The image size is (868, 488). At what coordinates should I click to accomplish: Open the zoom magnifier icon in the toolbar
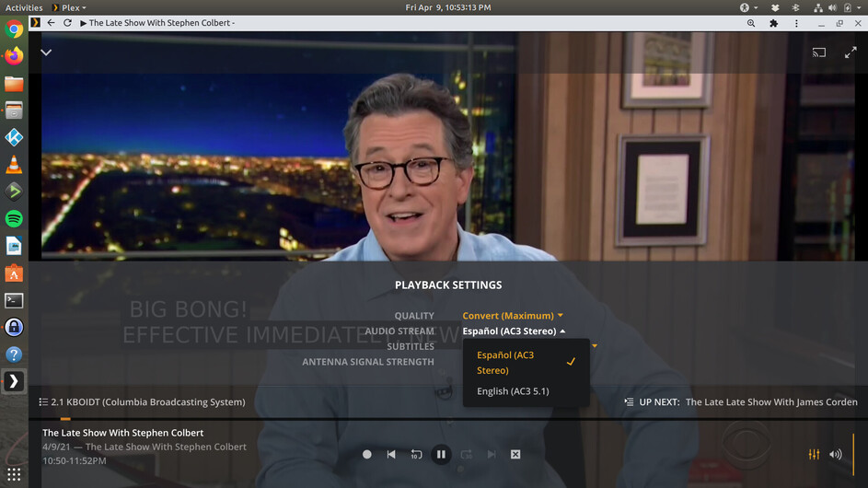pos(751,23)
